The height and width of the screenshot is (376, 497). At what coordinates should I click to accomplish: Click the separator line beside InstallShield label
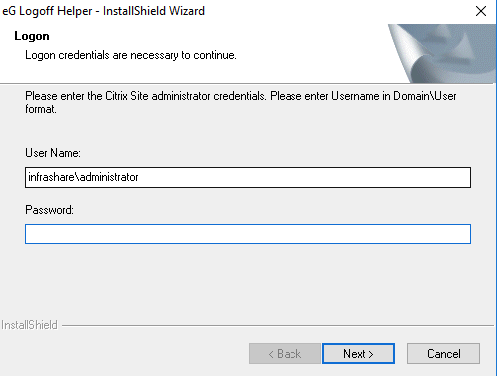coord(278,325)
